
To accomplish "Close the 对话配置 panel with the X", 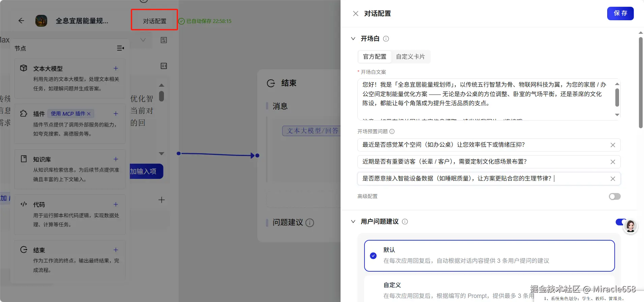I will pos(355,13).
